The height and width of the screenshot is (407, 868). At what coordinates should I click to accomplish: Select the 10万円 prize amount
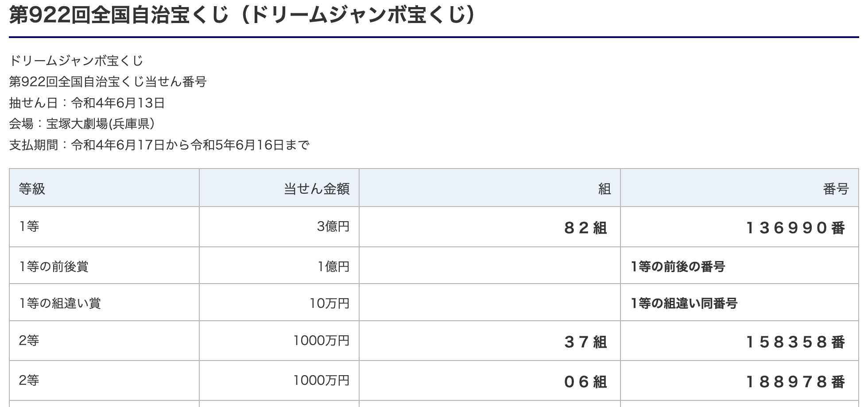pos(329,303)
